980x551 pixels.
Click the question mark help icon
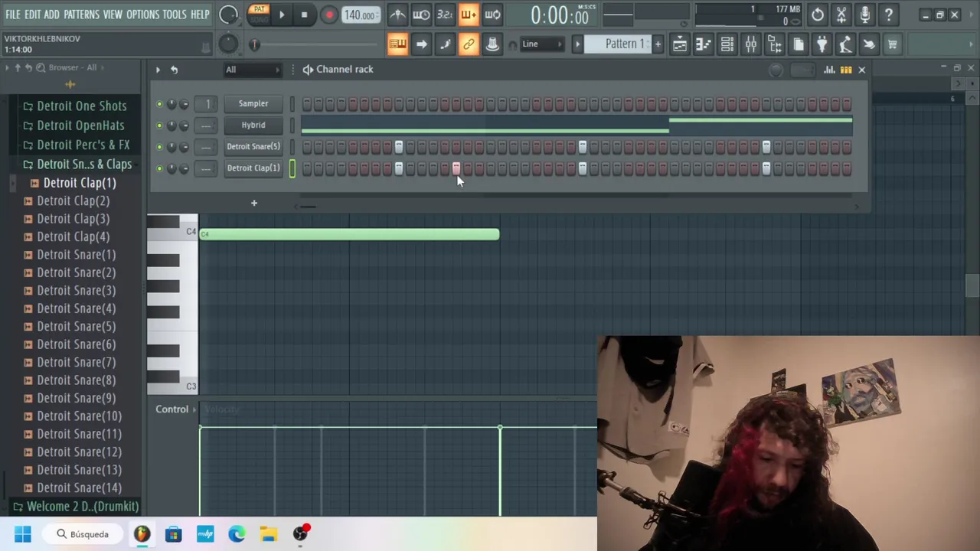coord(889,15)
